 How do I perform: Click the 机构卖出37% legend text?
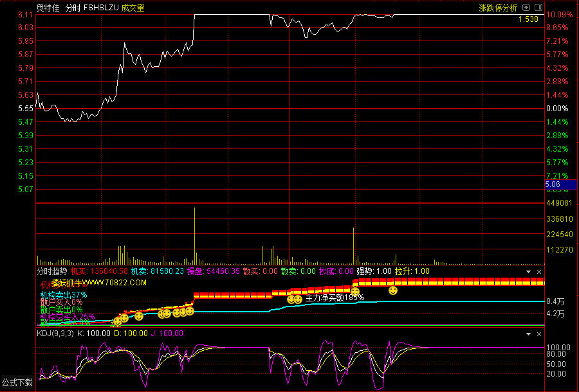64,295
